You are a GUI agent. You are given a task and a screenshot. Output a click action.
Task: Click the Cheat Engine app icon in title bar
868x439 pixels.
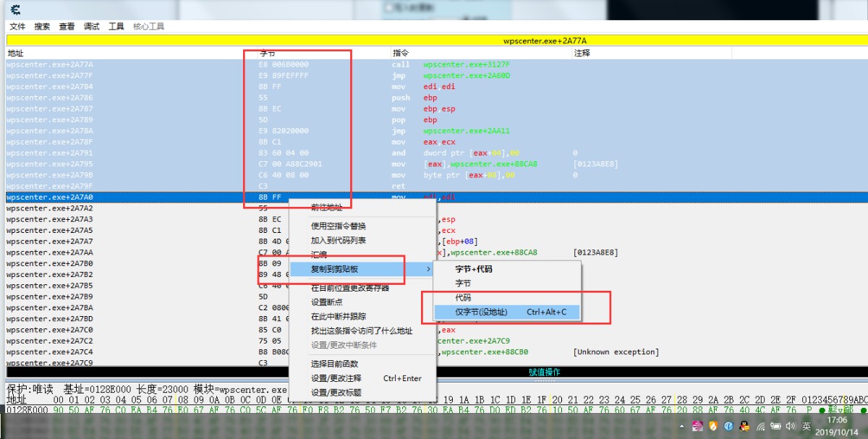pyautogui.click(x=15, y=9)
